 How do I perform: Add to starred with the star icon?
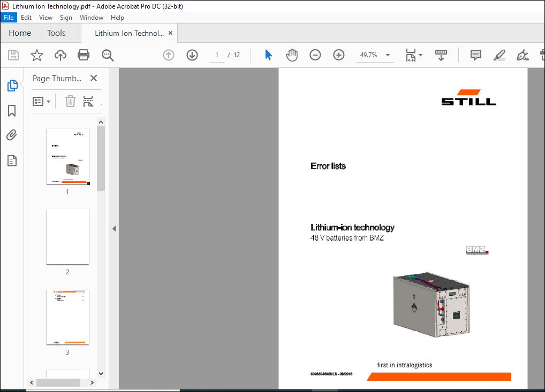(x=37, y=55)
